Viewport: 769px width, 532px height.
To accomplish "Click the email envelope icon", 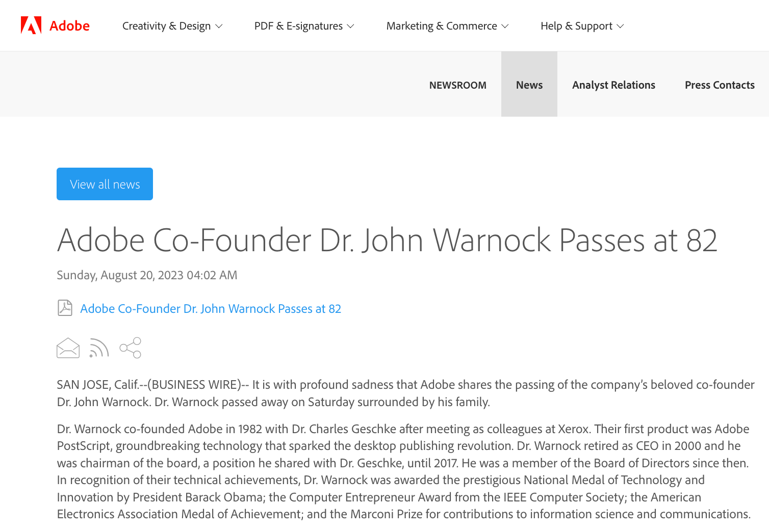I will (68, 348).
